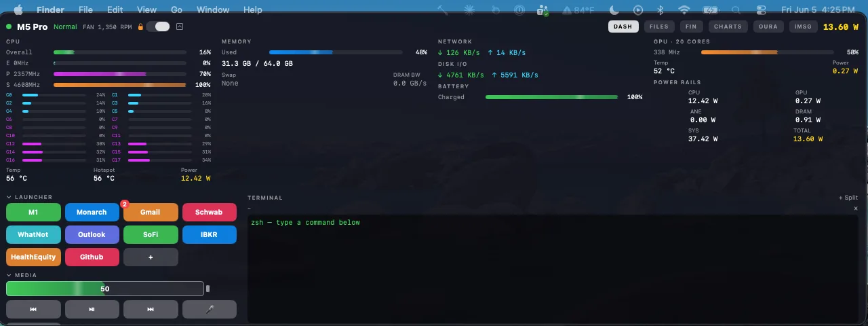Image resolution: width=868 pixels, height=326 pixels.
Task: Click the Memory Used 48% bar
Action: [x=336, y=52]
